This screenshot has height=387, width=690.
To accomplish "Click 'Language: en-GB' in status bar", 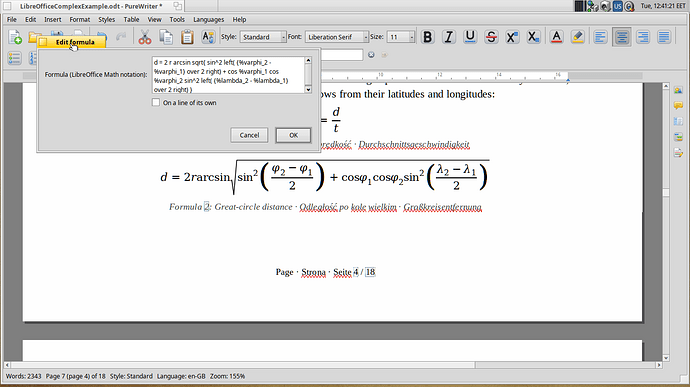I will 181,376.
